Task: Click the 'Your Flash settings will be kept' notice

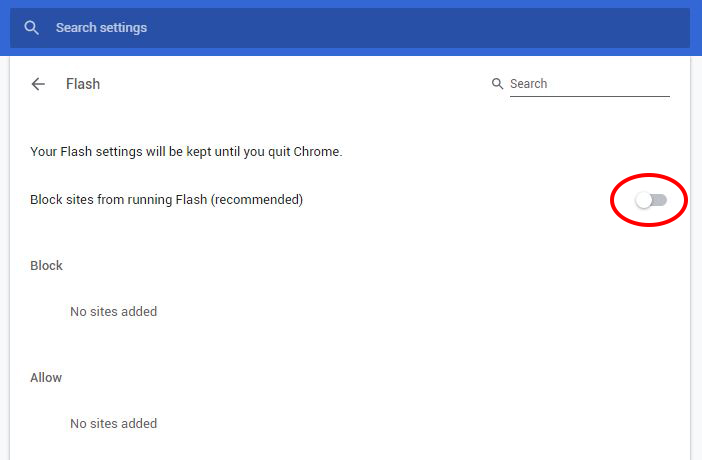Action: [186, 151]
